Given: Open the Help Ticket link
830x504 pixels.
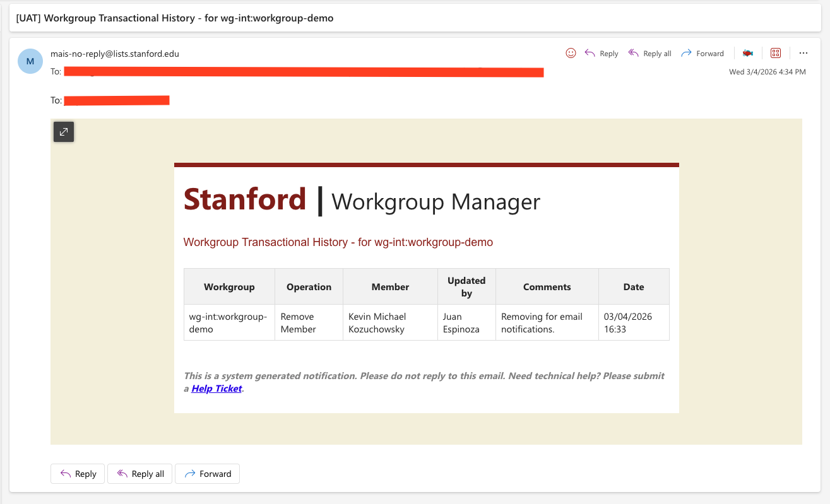Looking at the screenshot, I should [x=216, y=389].
